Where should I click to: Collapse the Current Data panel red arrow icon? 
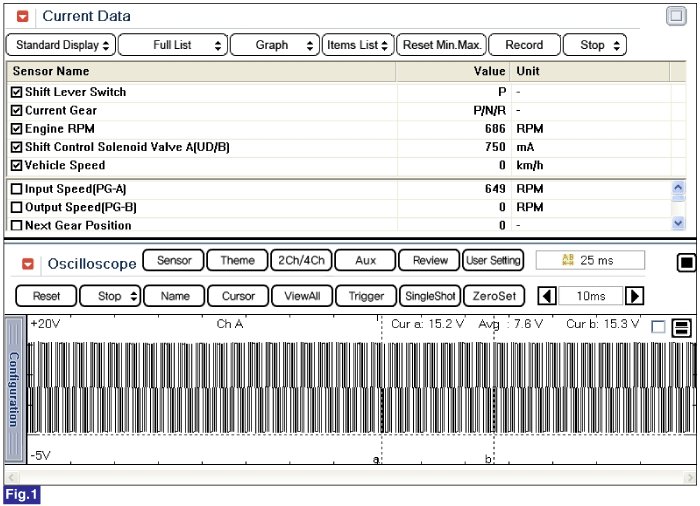click(23, 17)
